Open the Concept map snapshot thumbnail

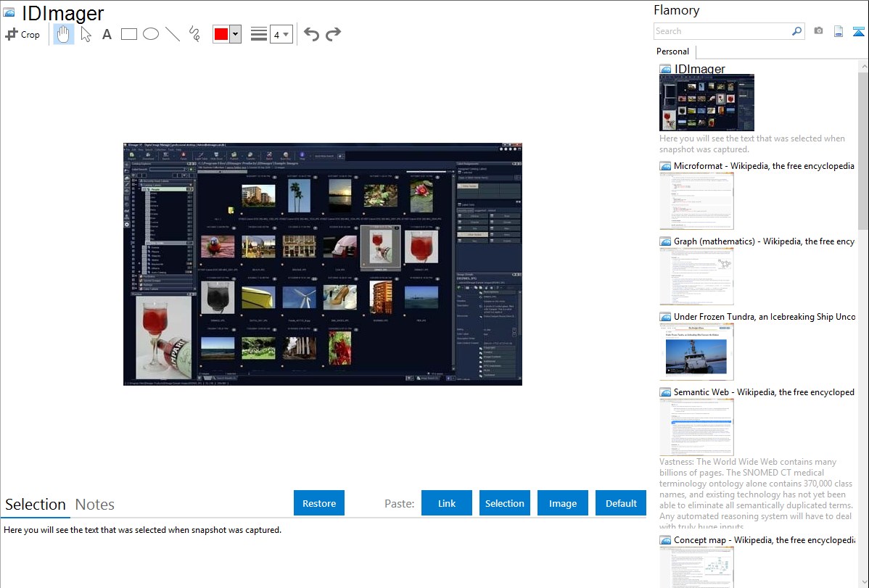696,567
